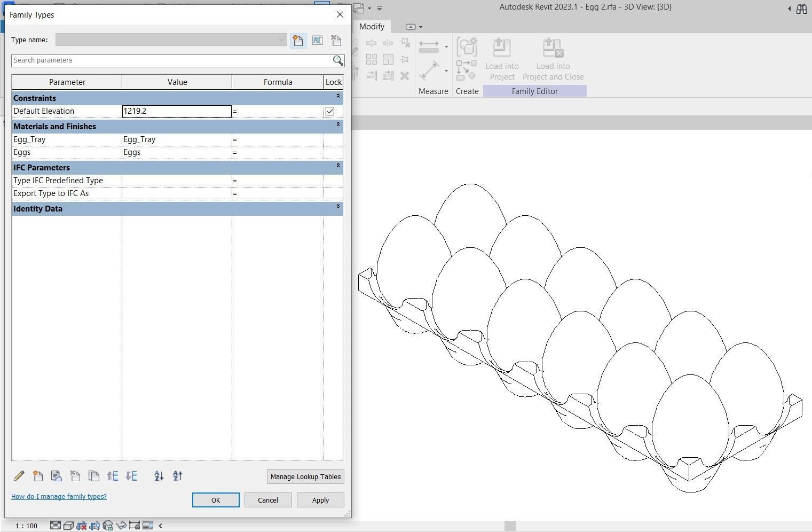This screenshot has width=812, height=532.
Task: Collapse the Materials and Finishes section
Action: (x=338, y=124)
